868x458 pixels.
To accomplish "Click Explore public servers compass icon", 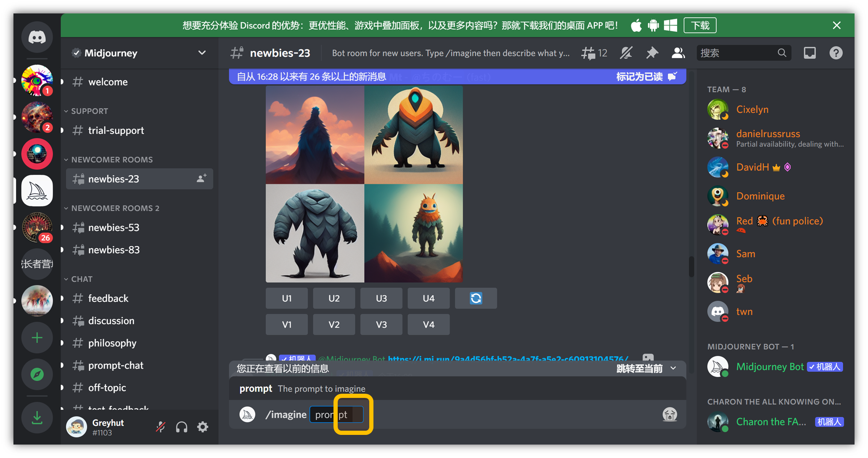I will pyautogui.click(x=37, y=374).
